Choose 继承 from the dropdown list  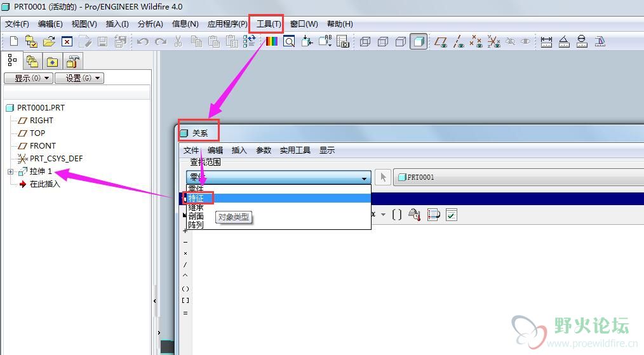point(278,207)
